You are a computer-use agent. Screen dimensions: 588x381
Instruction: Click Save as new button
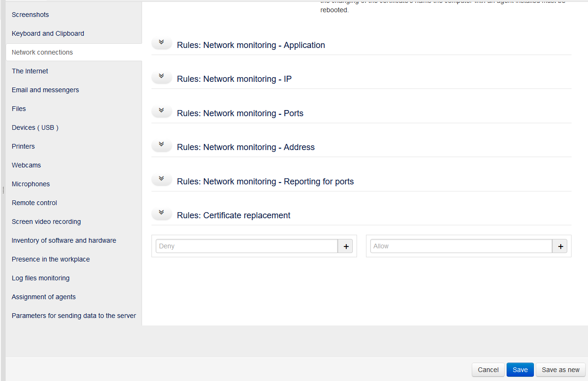pyautogui.click(x=560, y=370)
